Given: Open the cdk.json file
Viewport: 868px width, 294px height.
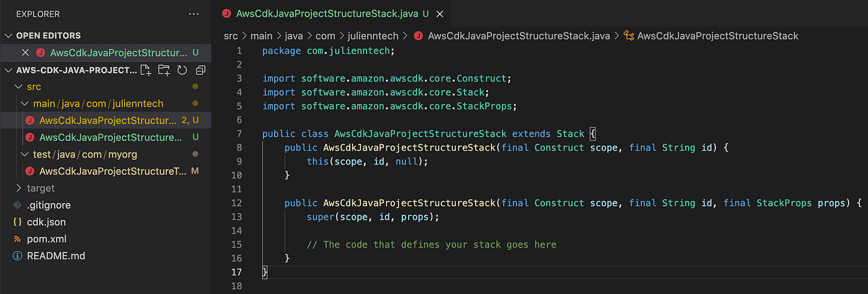Looking at the screenshot, I should click(x=46, y=222).
